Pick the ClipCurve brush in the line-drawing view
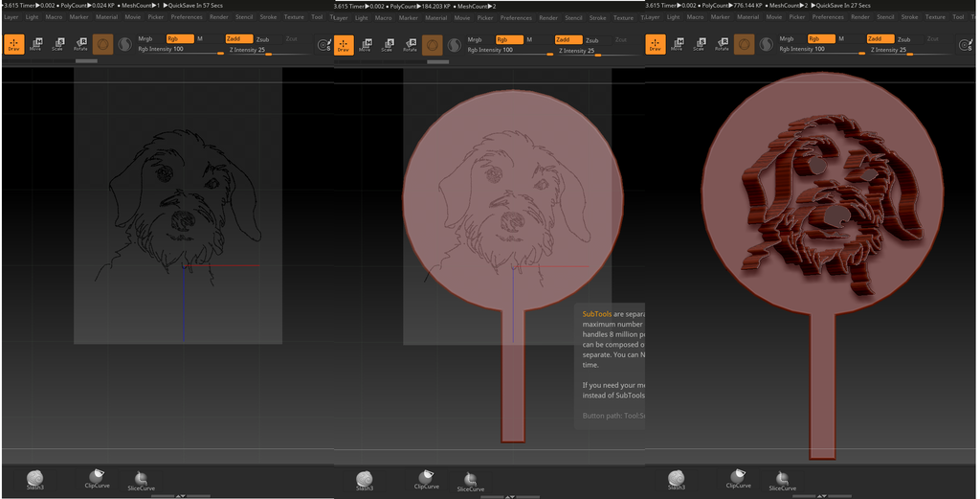 tap(97, 479)
